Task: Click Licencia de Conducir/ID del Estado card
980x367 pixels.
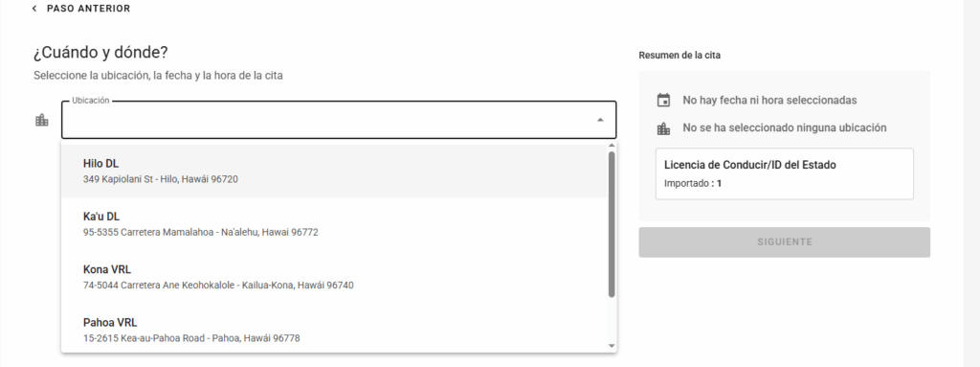Action: pos(785,173)
